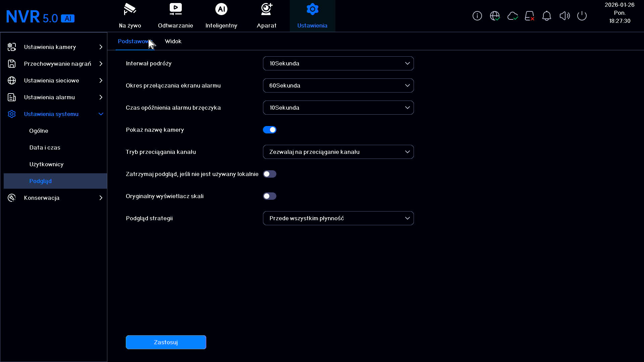Open Okres przełączania ekranu alarmu dropdown
The width and height of the screenshot is (644, 362).
click(x=338, y=85)
